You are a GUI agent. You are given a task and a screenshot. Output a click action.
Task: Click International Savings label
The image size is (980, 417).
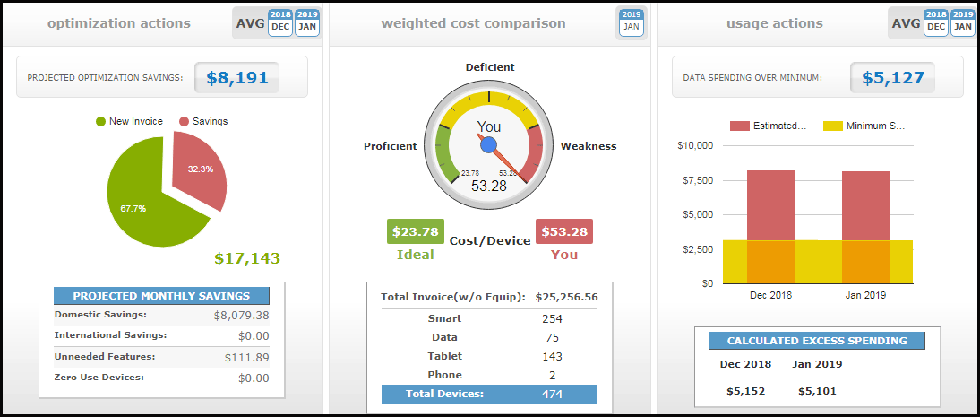110,335
